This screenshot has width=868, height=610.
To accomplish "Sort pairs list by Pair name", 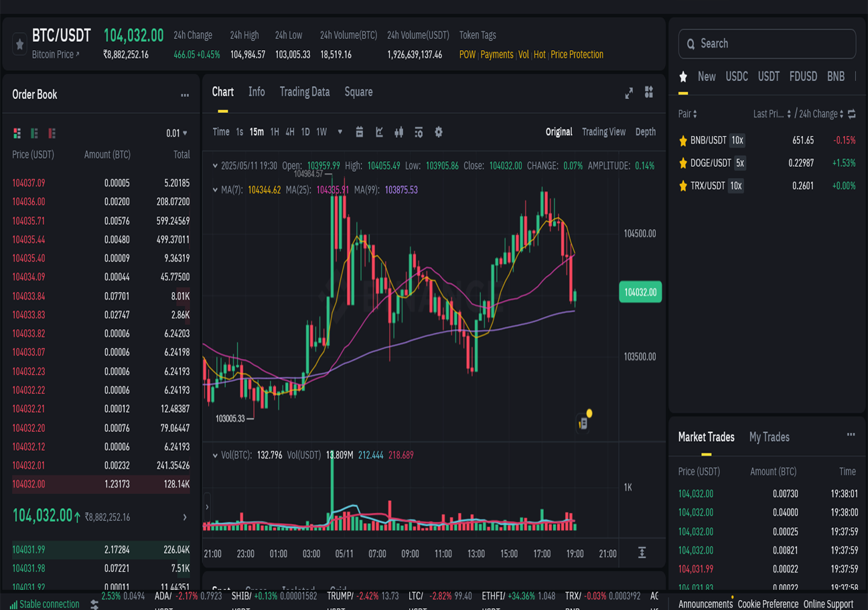I will point(688,114).
